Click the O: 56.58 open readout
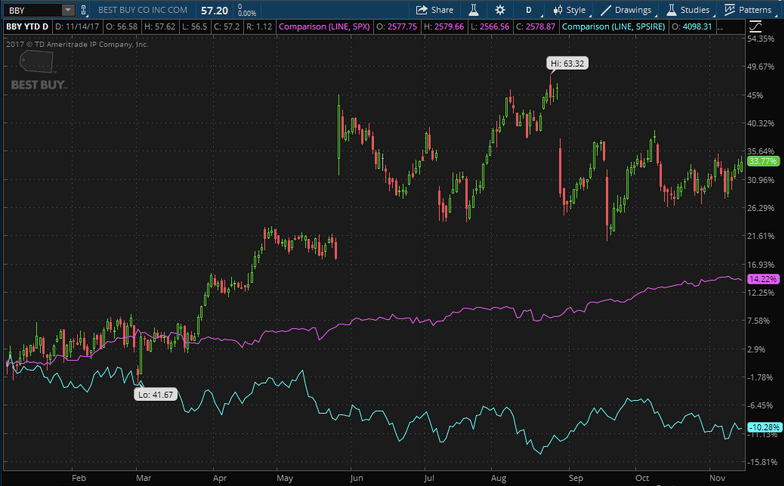Viewport: 784px width, 486px height. point(122,26)
